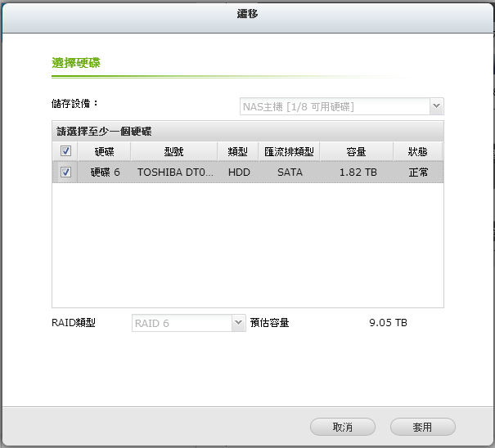This screenshot has width=495, height=448.
Task: Click the RAID 6 combo box field
Action: pyautogui.click(x=182, y=323)
